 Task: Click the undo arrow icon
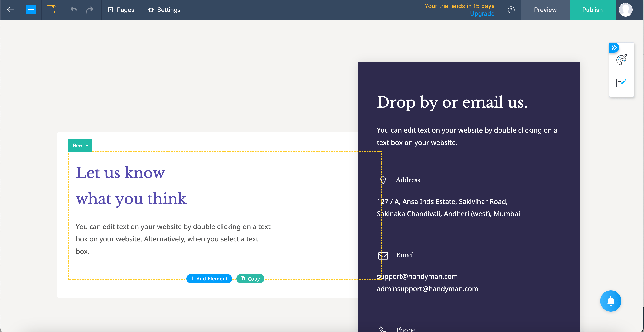coord(74,10)
